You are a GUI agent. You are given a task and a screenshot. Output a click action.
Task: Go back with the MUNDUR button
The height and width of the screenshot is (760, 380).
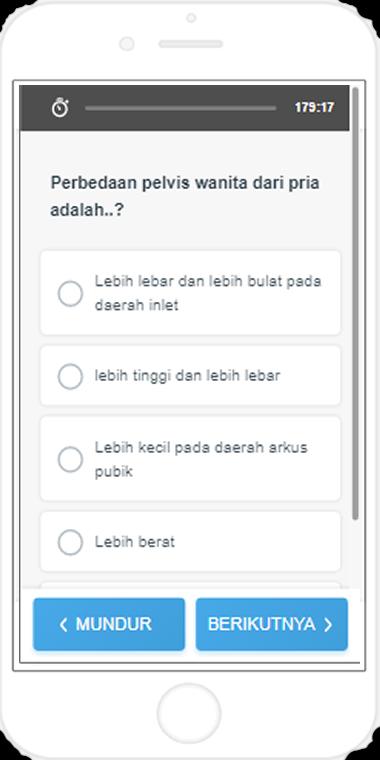coord(109,624)
